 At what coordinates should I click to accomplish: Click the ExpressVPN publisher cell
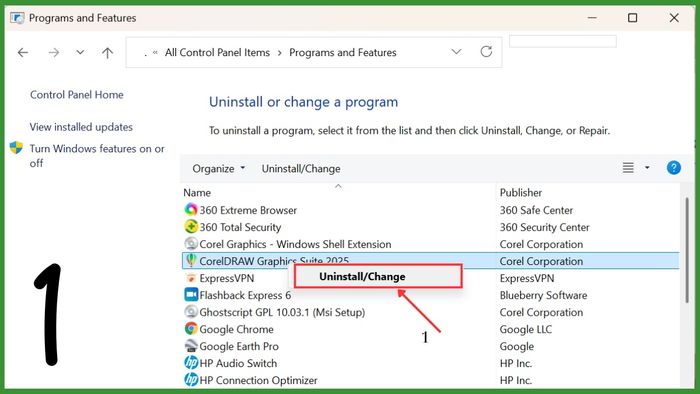[x=527, y=278]
